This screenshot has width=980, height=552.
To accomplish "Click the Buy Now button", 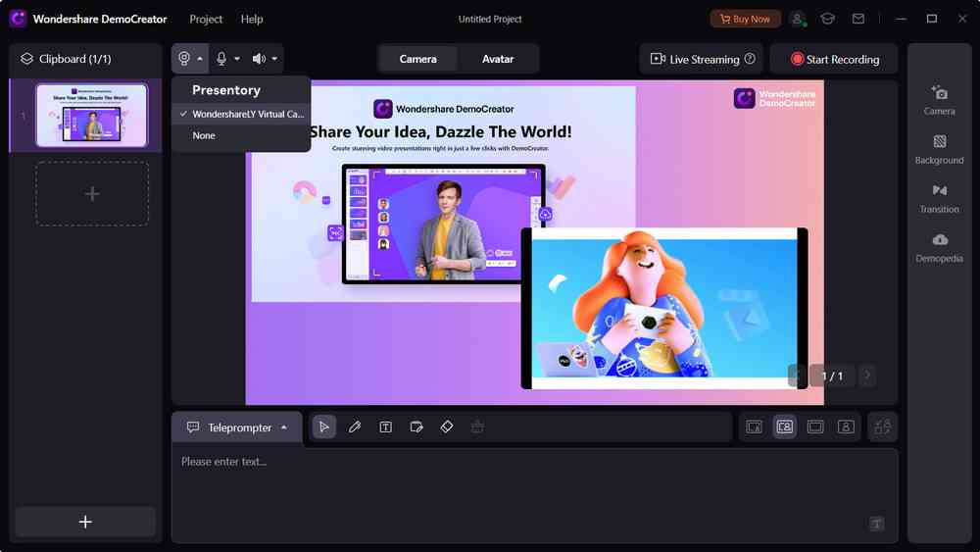I will (745, 19).
